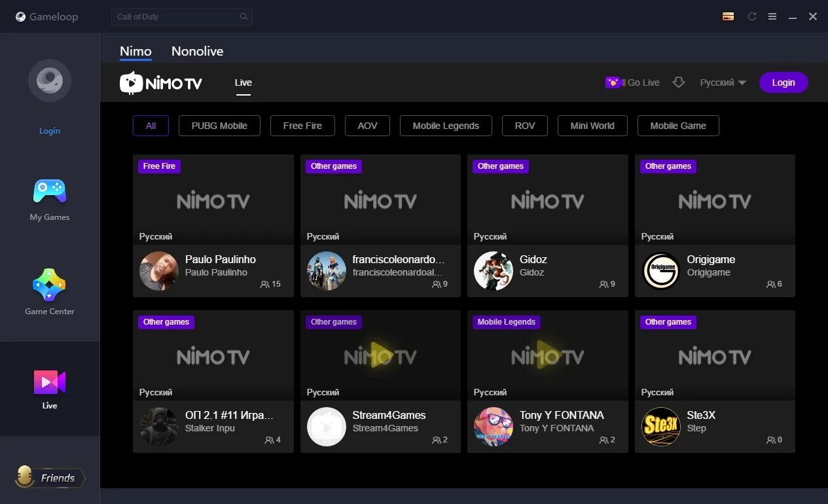Image resolution: width=828 pixels, height=504 pixels.
Task: Filter streams by Mini World
Action: [592, 126]
